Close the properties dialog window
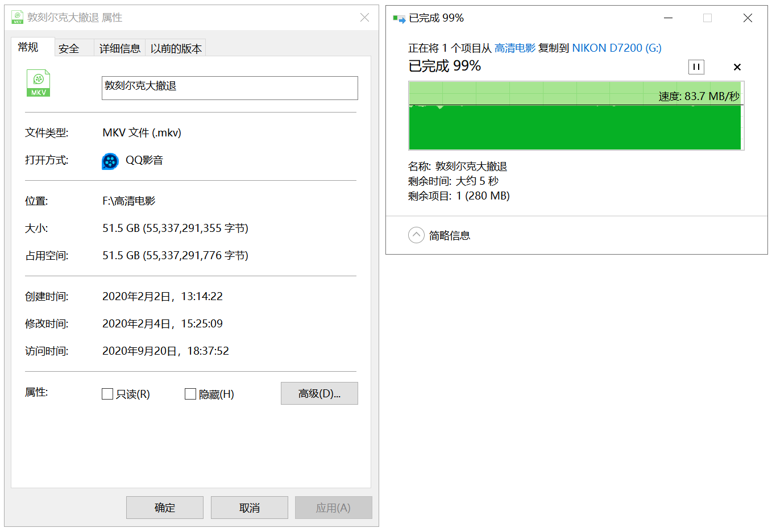Screen dimensions: 772x532 click(x=364, y=18)
